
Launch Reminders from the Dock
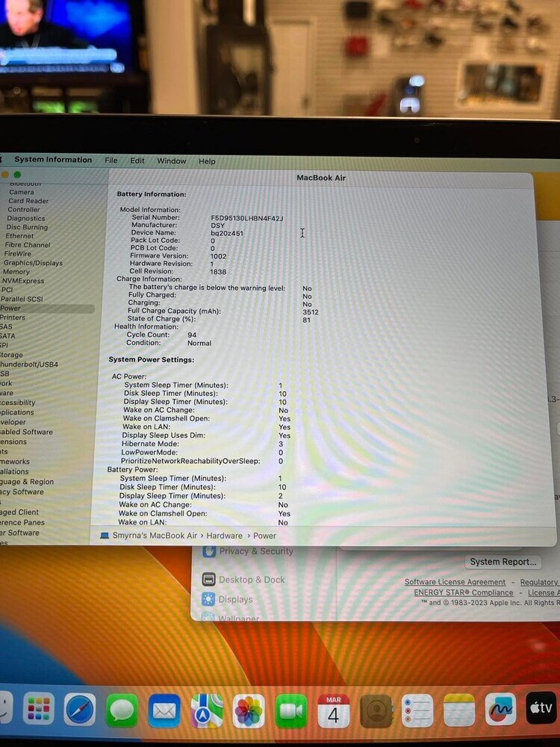pos(417,710)
